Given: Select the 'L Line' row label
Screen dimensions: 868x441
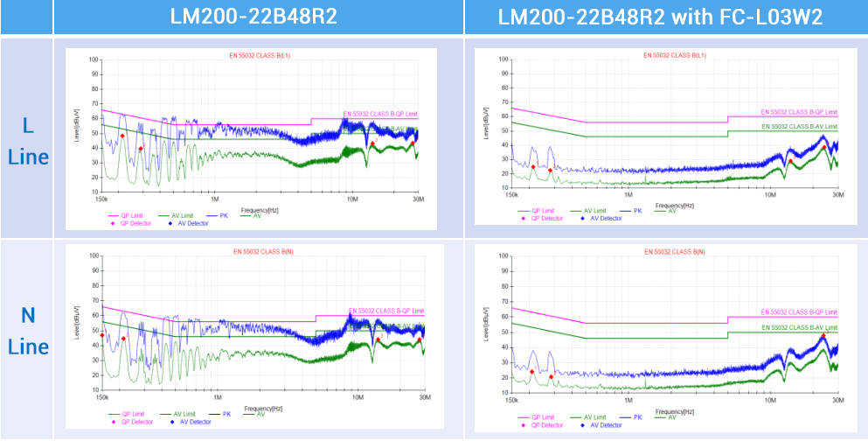Looking at the screenshot, I should [x=28, y=141].
